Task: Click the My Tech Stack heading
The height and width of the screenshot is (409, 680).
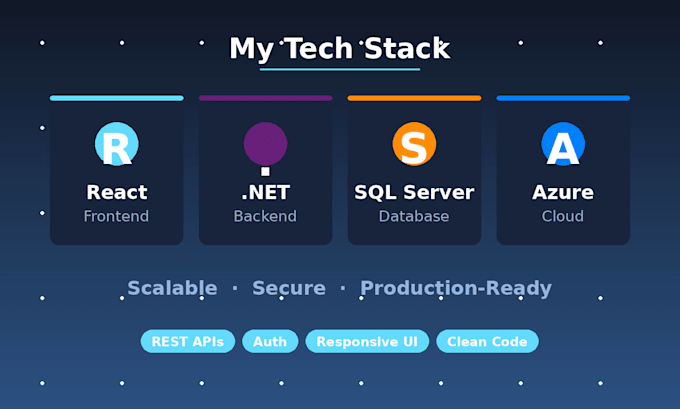Action: coord(340,48)
